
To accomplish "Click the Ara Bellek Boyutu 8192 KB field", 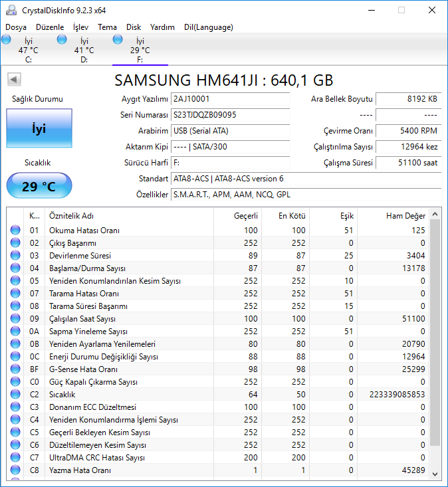I will (409, 99).
